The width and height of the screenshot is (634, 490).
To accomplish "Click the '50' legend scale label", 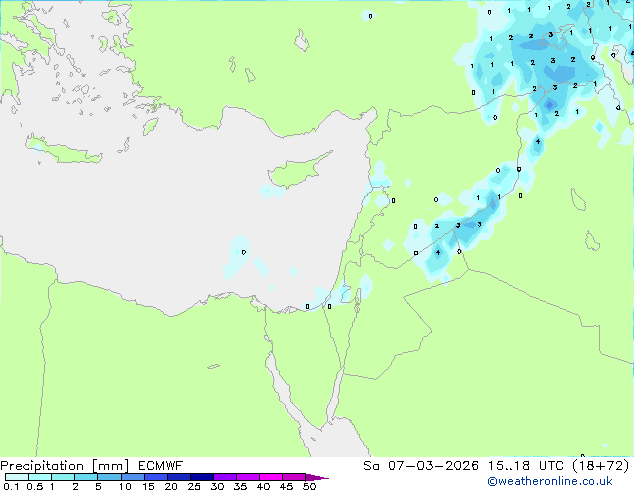I will (310, 486).
